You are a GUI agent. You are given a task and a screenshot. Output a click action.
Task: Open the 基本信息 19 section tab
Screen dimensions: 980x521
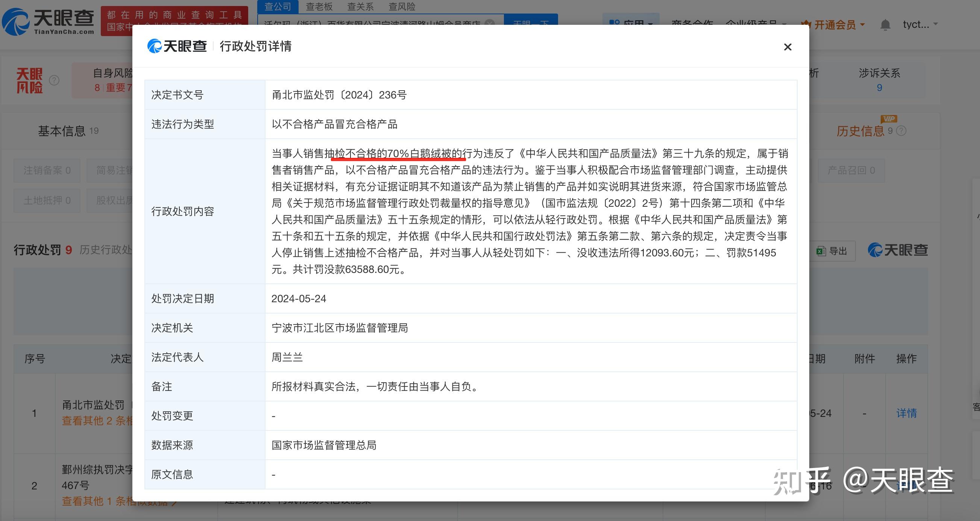tap(68, 131)
